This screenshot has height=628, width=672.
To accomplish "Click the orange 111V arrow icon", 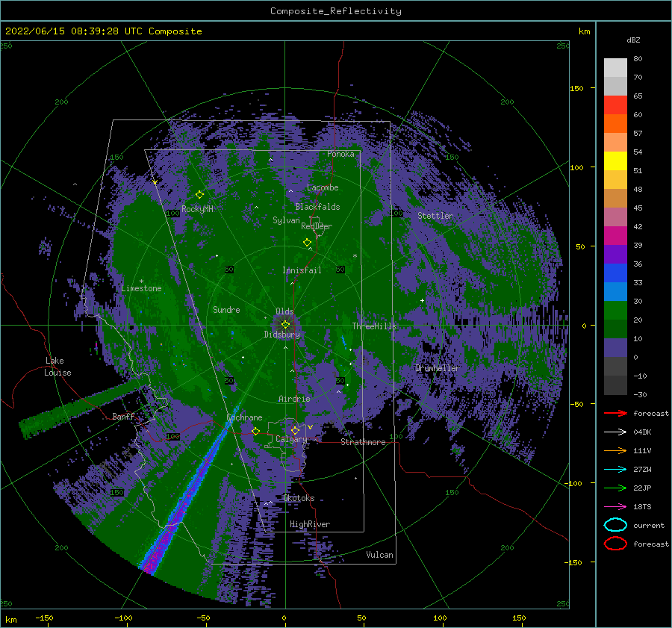I will click(x=615, y=450).
